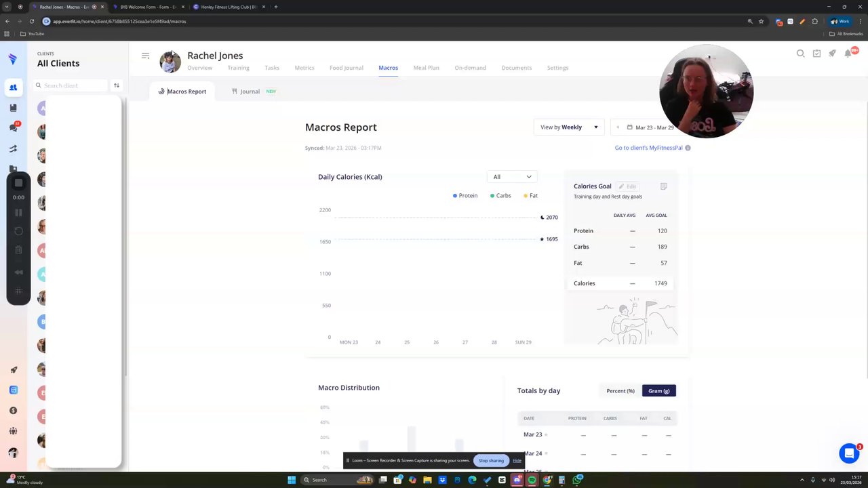Screen dimensions: 868x488
Task: Open the Autoflow arrows icon in the sidebar
Action: tap(13, 148)
